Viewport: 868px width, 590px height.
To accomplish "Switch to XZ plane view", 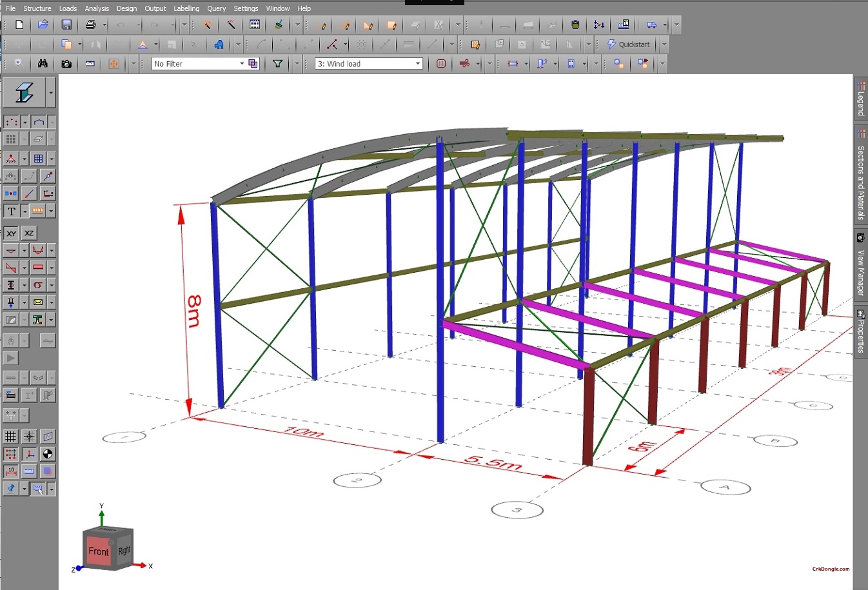I will pos(29,233).
